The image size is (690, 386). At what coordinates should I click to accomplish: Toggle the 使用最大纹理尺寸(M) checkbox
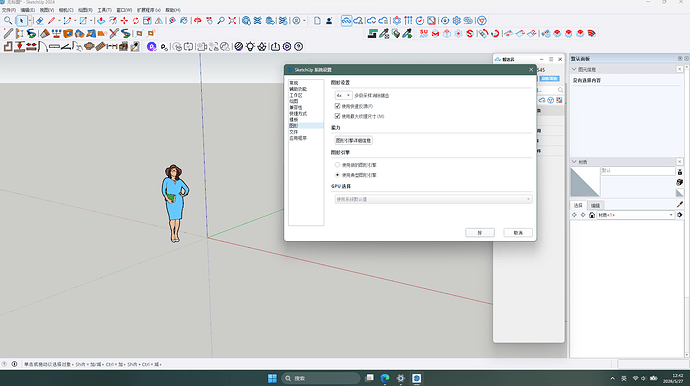click(x=337, y=116)
